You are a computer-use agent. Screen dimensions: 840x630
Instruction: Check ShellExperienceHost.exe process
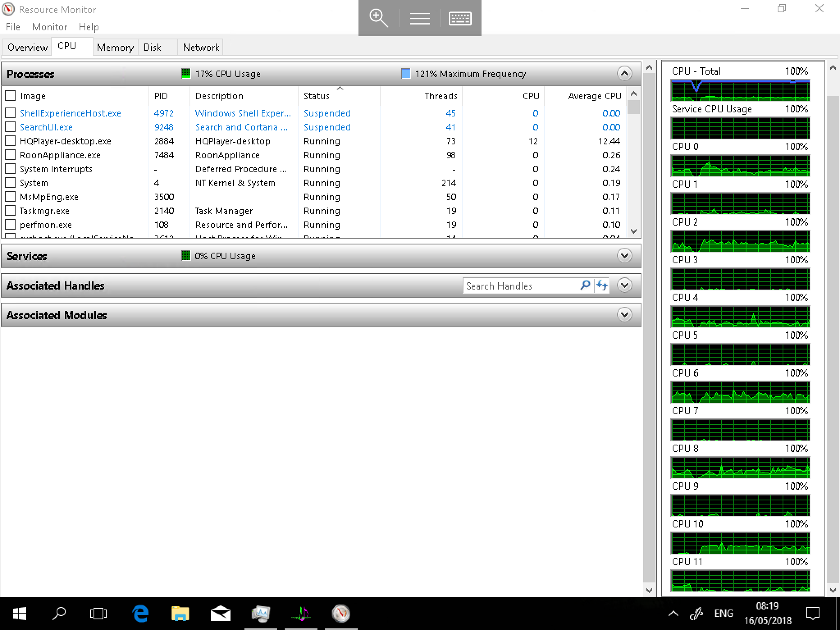click(10, 113)
